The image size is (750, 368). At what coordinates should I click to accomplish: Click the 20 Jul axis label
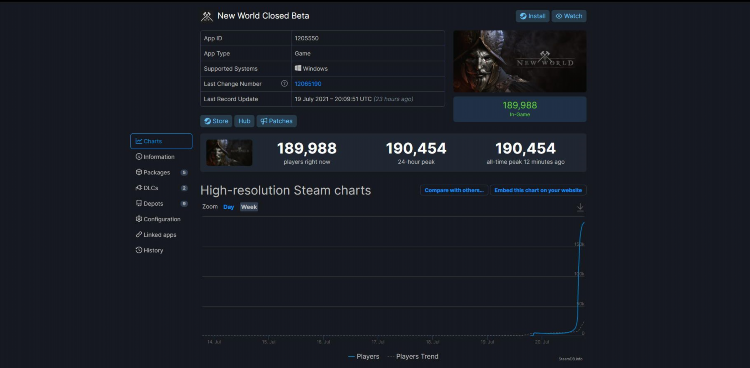(542, 342)
